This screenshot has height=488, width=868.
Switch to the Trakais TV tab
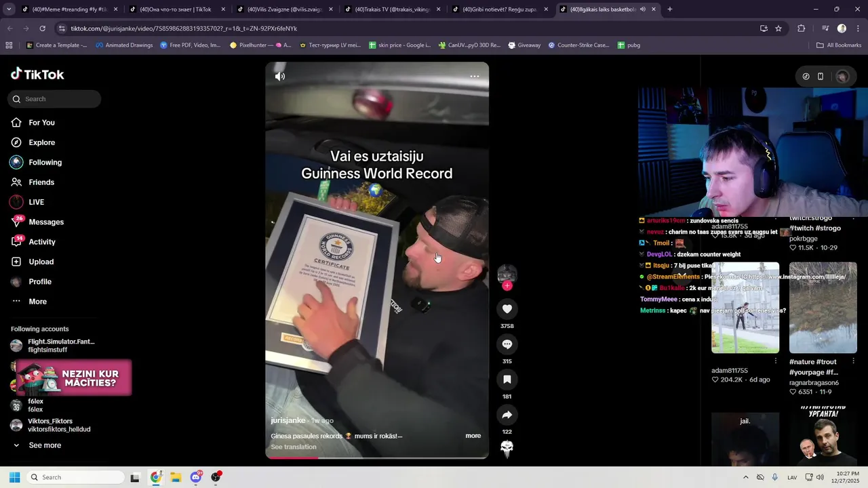click(391, 9)
